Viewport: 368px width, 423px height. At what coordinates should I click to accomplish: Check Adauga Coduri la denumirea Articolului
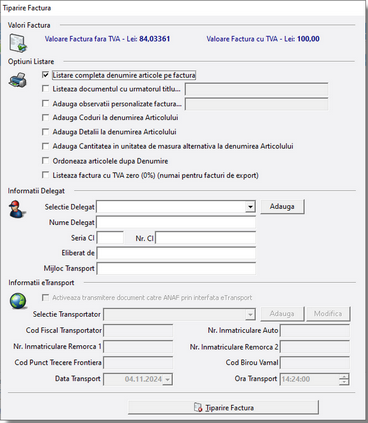coord(45,118)
